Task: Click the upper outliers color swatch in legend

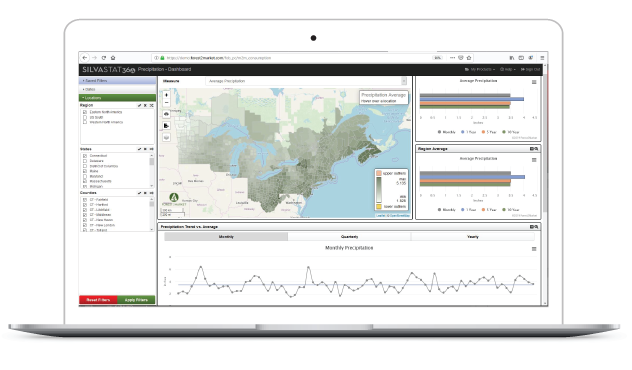Action: tap(379, 173)
